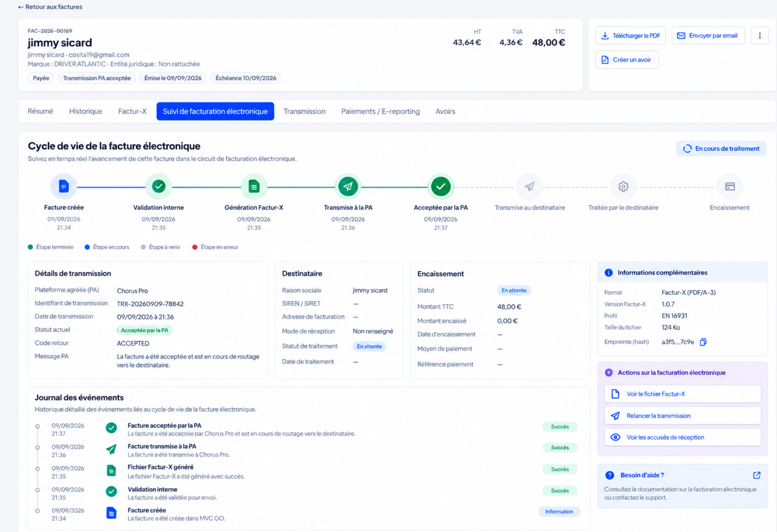Go back via Retour aux factures link
The image size is (777, 532).
point(50,7)
